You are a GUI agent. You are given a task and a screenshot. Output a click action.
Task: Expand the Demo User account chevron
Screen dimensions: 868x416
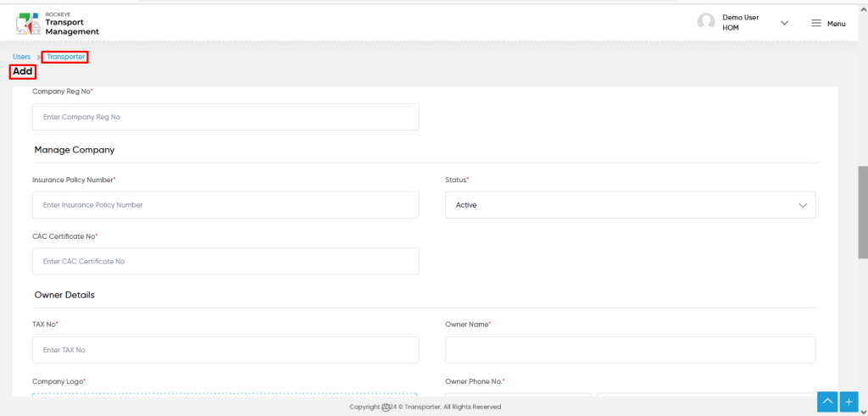pyautogui.click(x=784, y=23)
